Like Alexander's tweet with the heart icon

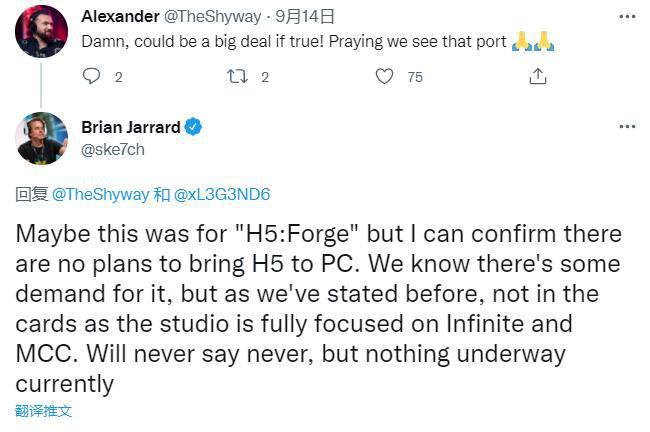click(384, 76)
